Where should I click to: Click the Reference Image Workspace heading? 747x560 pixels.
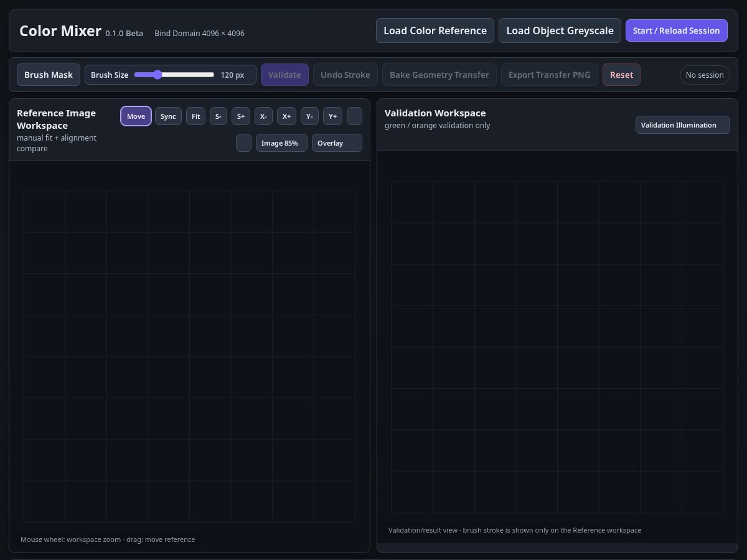pyautogui.click(x=56, y=119)
